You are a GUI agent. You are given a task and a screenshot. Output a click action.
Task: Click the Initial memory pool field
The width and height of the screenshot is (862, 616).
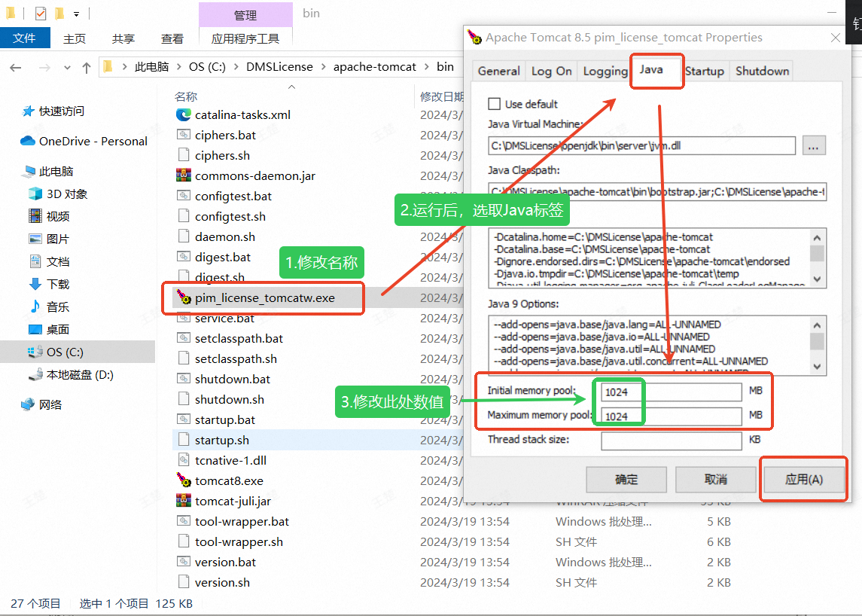pyautogui.click(x=672, y=392)
